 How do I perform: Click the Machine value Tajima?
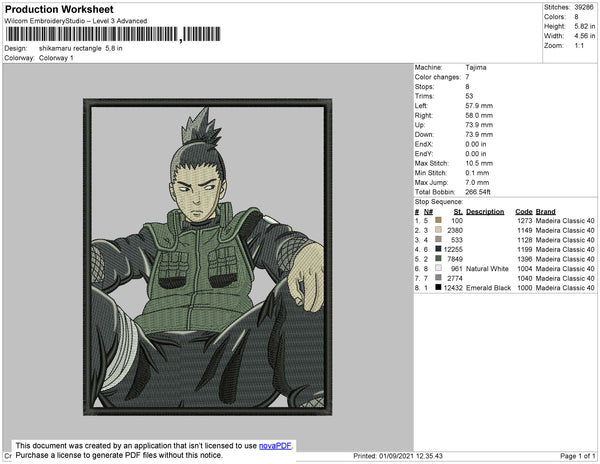pos(476,67)
